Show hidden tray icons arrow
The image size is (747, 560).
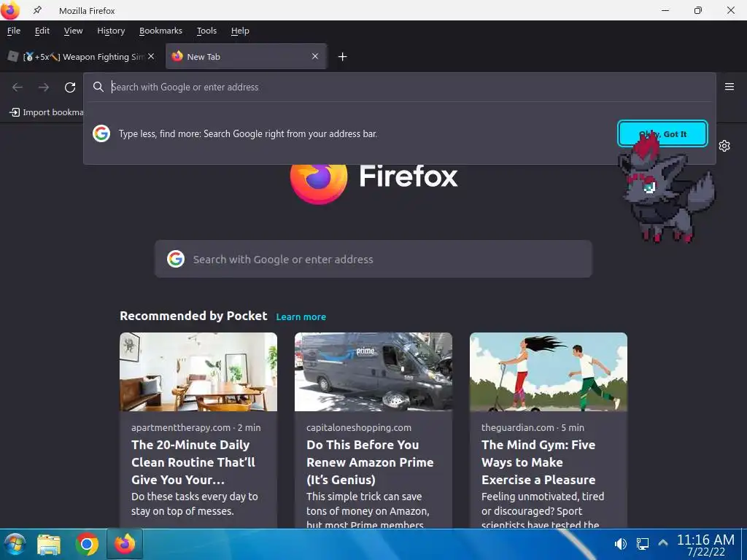(x=662, y=542)
